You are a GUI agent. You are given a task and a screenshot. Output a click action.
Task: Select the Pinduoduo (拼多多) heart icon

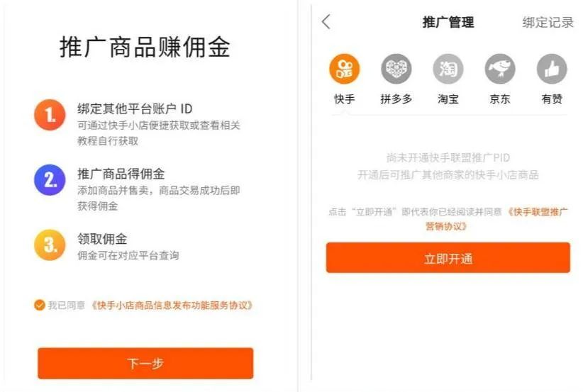396,69
